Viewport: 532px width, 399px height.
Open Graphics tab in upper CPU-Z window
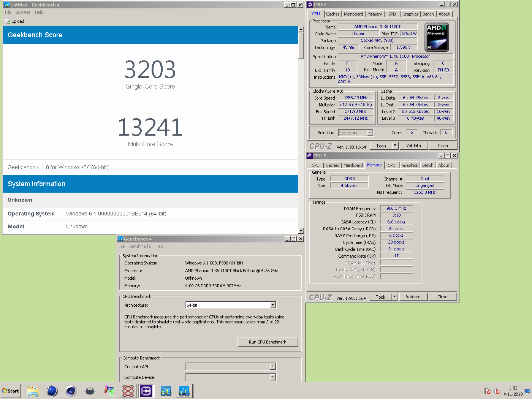click(410, 14)
